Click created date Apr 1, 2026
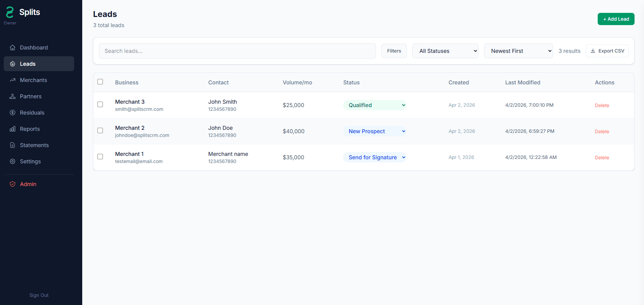The width and height of the screenshot is (644, 305). pyautogui.click(x=461, y=157)
